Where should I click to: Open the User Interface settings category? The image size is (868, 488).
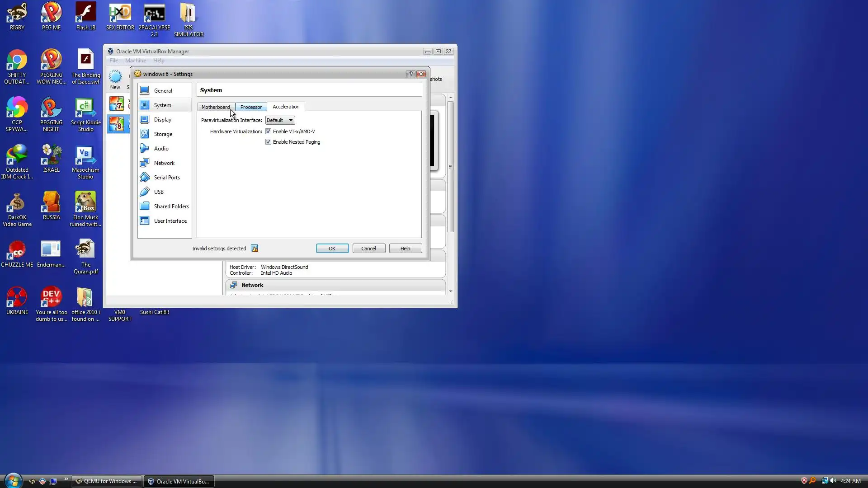click(x=170, y=221)
